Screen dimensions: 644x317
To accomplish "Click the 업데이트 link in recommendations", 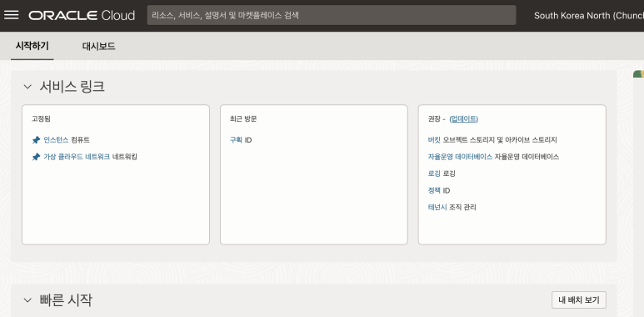I will [463, 118].
